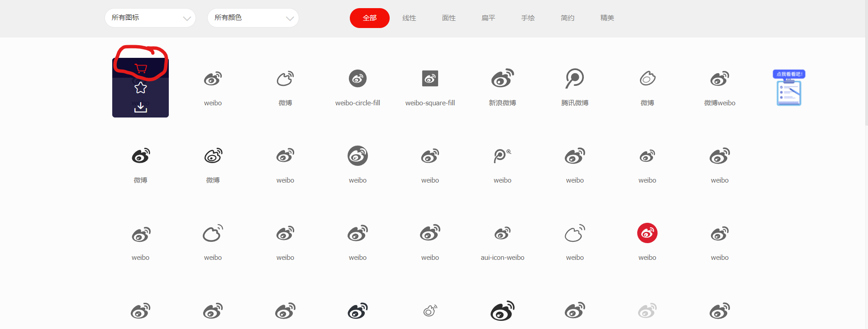Image resolution: width=868 pixels, height=329 pixels.
Task: Download the hovered icon with the download arrow
Action: pos(141,107)
